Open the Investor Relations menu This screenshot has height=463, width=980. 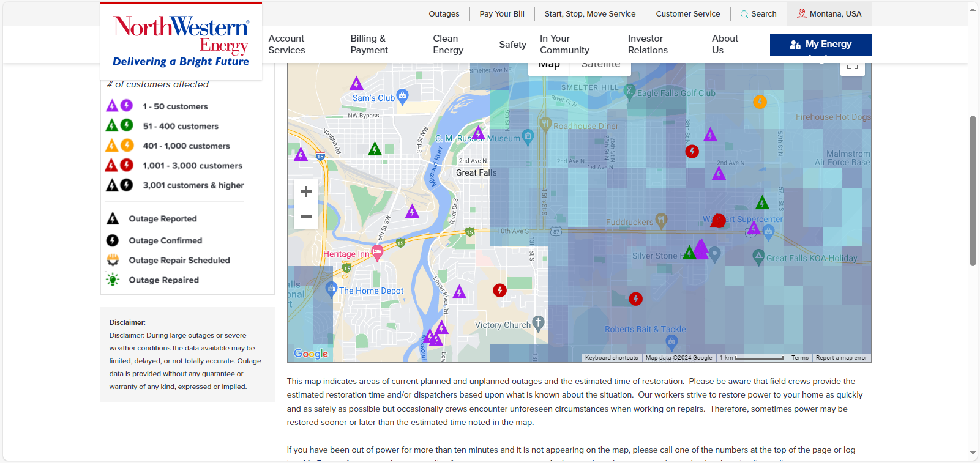[648, 44]
